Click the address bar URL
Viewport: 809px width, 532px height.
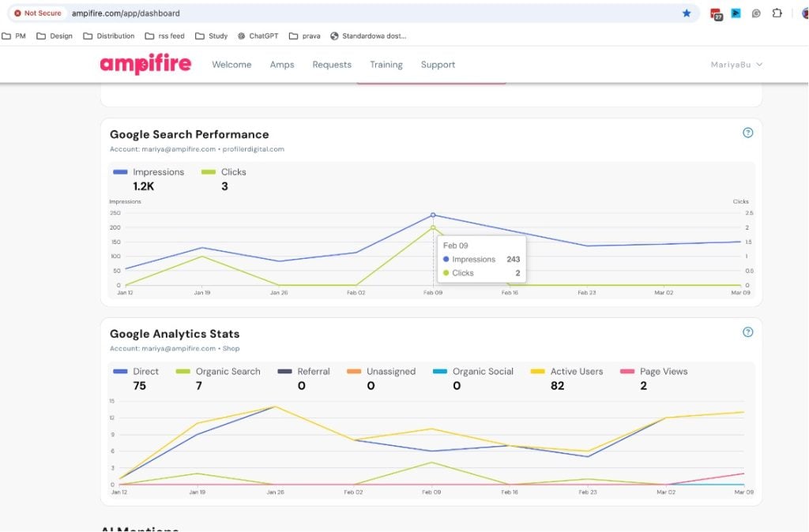[126, 13]
